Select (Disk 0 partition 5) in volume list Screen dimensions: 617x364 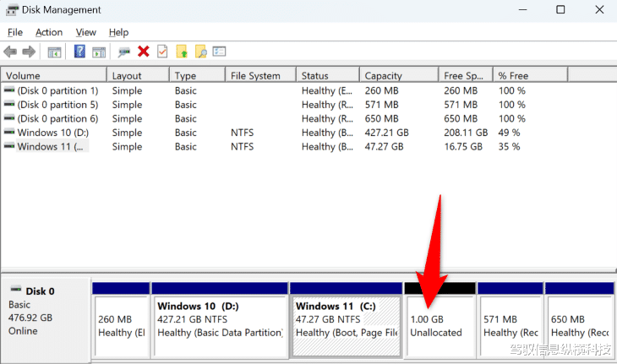click(57, 105)
